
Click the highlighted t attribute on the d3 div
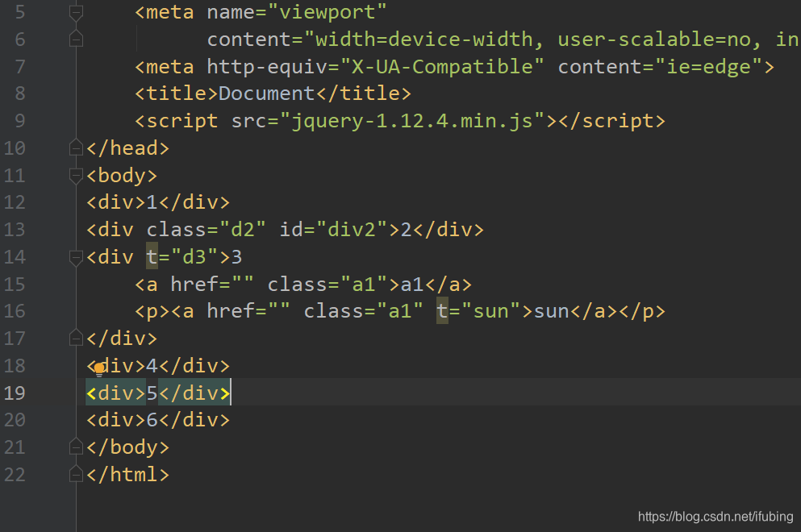click(x=152, y=257)
